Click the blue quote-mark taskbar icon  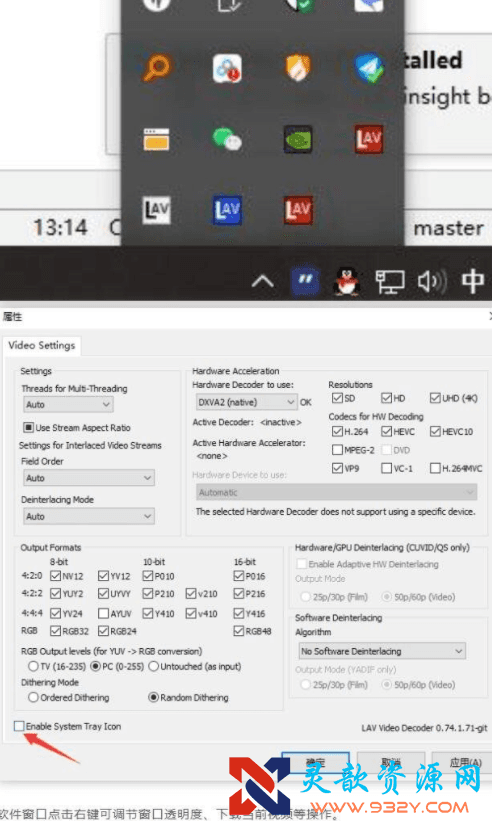click(x=305, y=280)
